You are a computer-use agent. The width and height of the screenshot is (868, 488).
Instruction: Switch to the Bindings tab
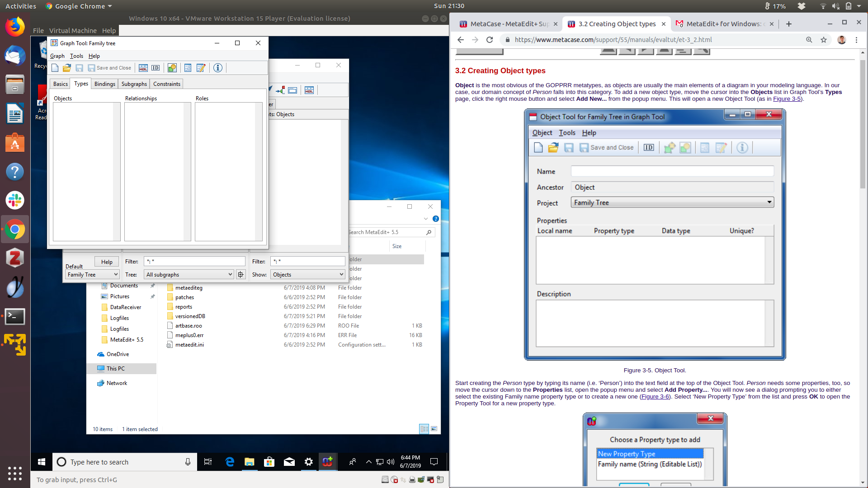pyautogui.click(x=104, y=84)
